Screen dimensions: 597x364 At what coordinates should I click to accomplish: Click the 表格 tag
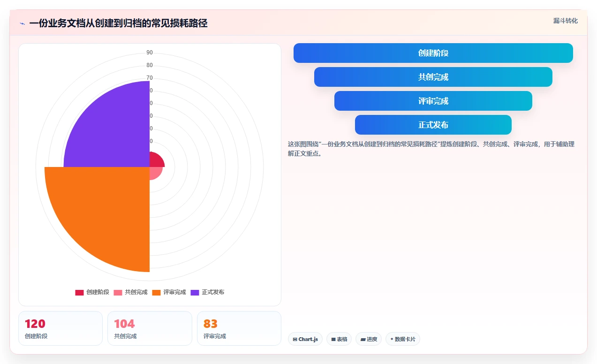pyautogui.click(x=339, y=339)
